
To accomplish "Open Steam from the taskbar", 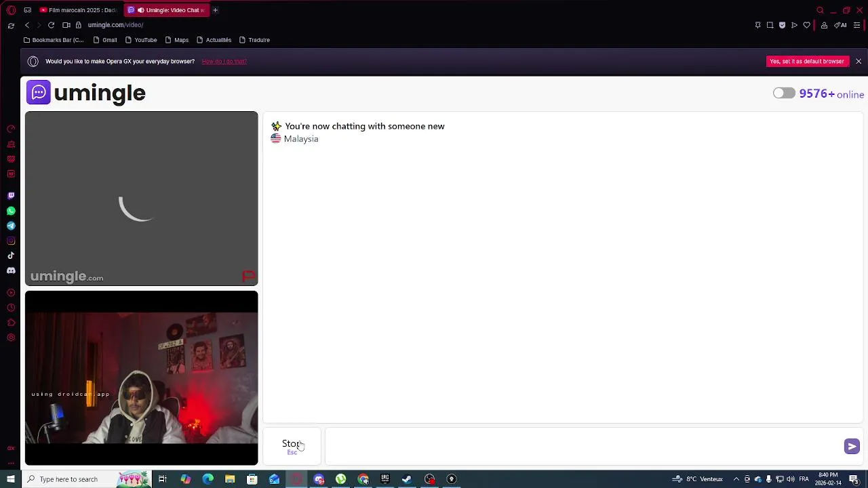I will [407, 479].
